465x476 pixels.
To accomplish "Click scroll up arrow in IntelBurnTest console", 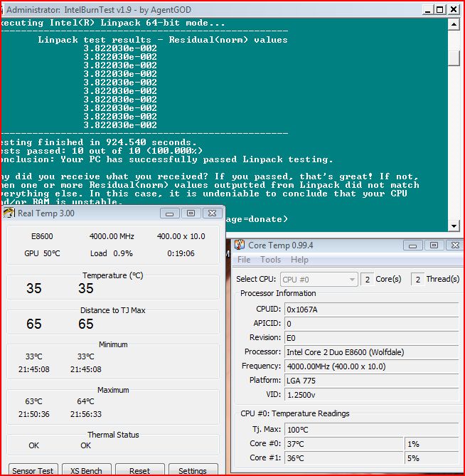I will (454, 24).
